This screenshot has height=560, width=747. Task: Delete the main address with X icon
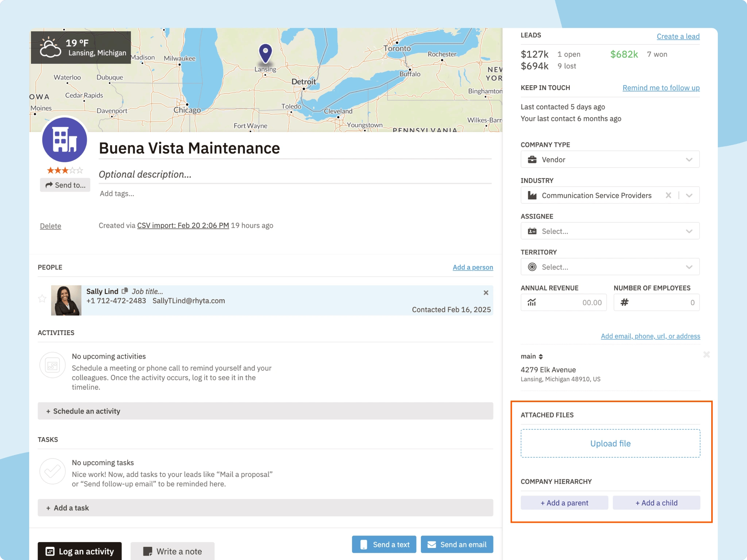[707, 355]
